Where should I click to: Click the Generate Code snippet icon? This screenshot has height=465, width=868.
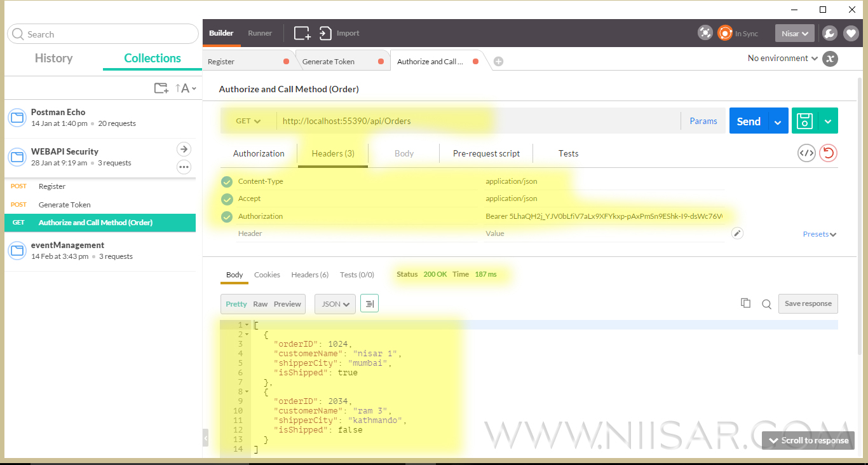(x=806, y=153)
